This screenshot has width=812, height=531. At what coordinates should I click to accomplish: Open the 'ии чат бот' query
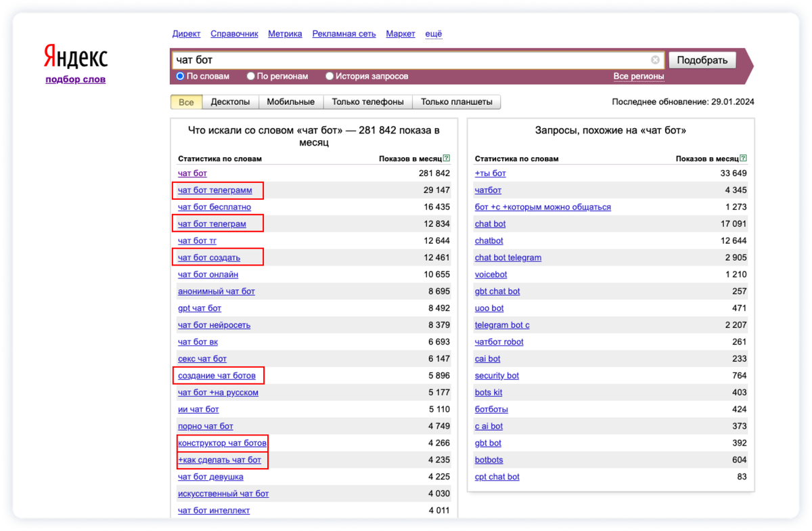(198, 410)
